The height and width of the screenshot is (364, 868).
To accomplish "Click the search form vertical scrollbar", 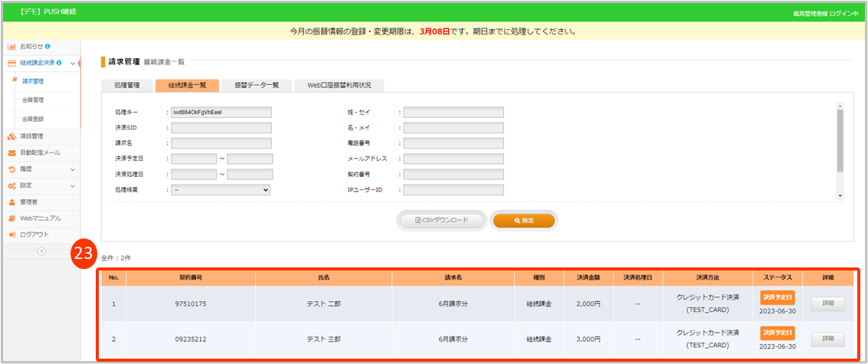I will pyautogui.click(x=840, y=146).
